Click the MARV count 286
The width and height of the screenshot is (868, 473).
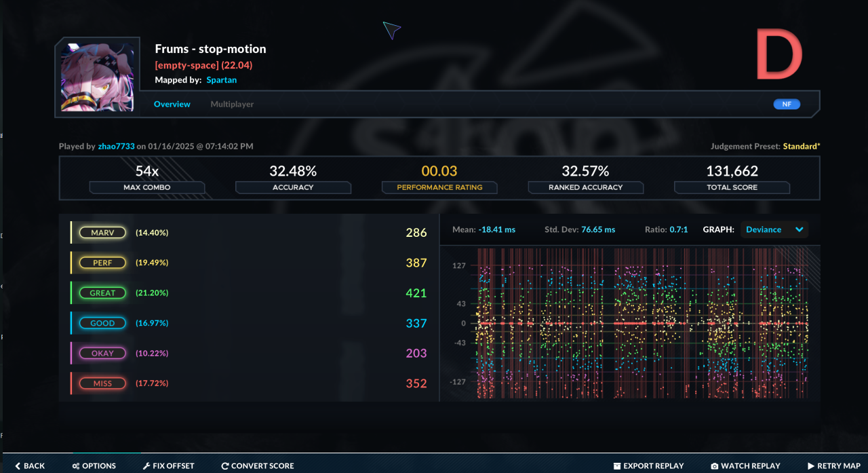pos(416,233)
